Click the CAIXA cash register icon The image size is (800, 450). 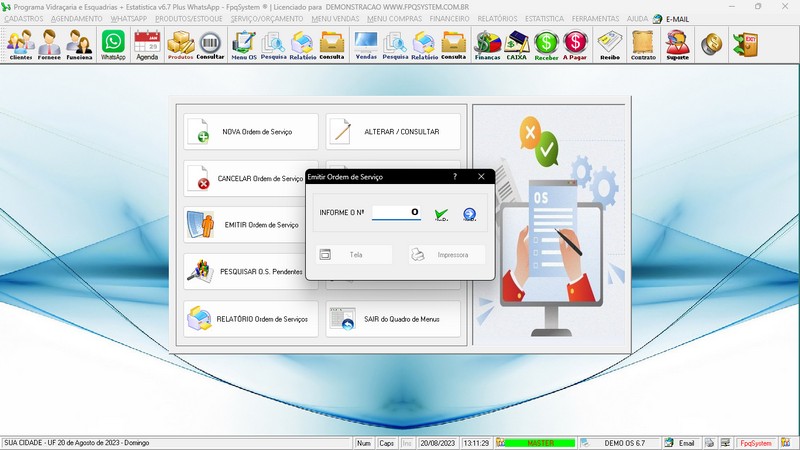516,44
